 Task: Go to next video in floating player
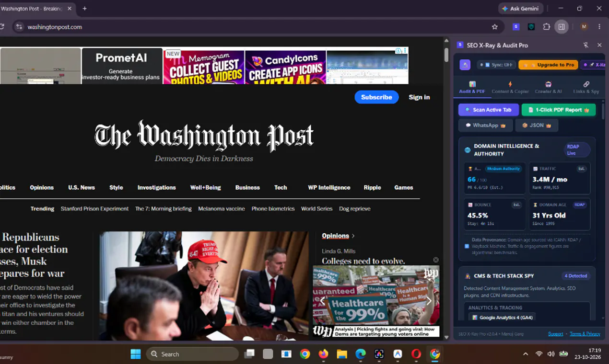[x=429, y=301]
